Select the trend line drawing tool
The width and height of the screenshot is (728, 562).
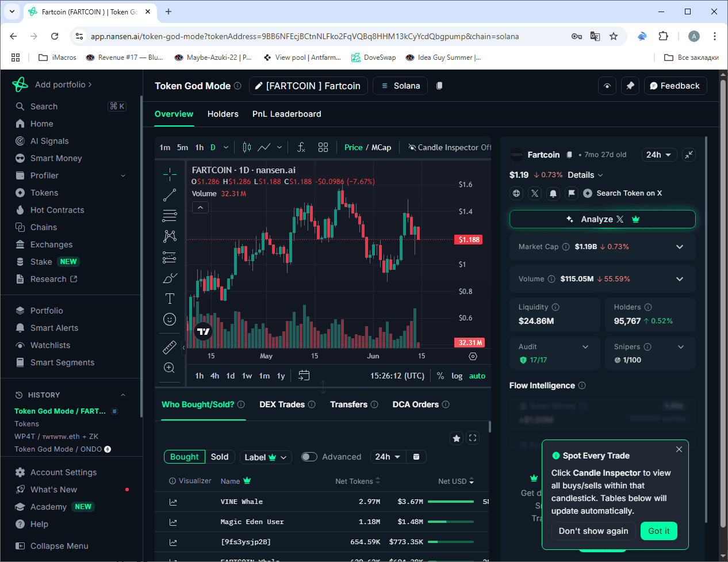[x=170, y=195]
